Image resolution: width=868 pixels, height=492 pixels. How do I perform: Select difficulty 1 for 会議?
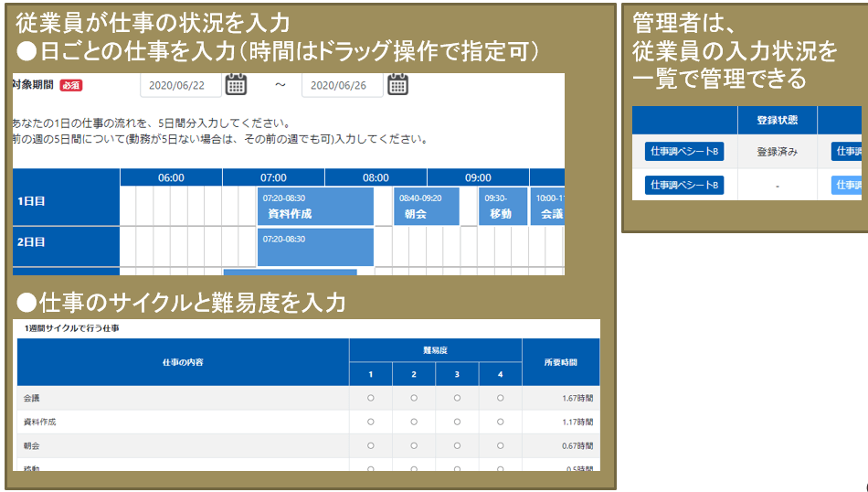[370, 398]
